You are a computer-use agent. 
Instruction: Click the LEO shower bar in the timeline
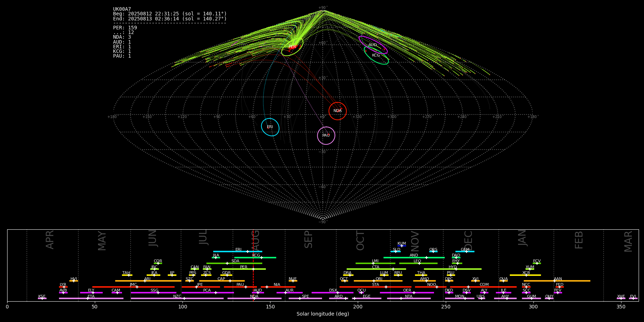point(418,263)
